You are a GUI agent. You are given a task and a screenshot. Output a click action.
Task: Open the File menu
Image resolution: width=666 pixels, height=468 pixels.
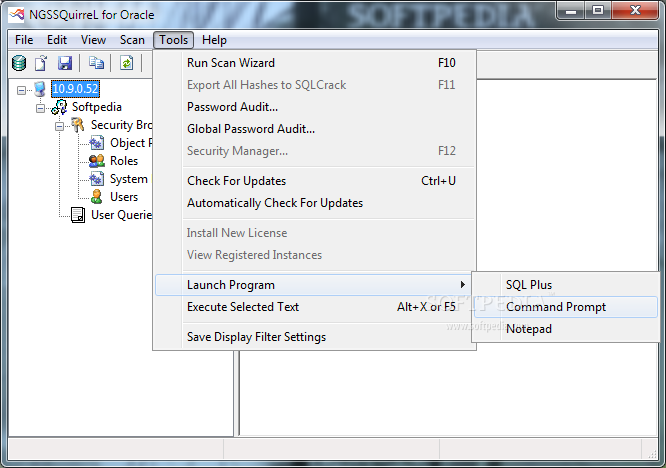coord(24,40)
